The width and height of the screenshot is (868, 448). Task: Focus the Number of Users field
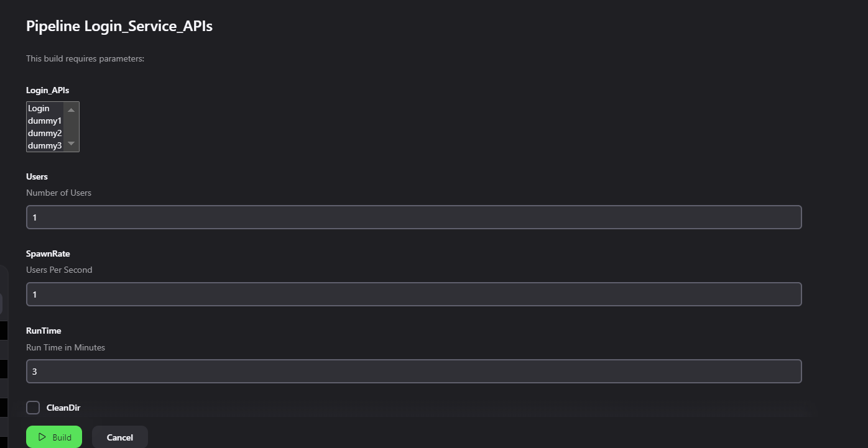click(x=413, y=217)
